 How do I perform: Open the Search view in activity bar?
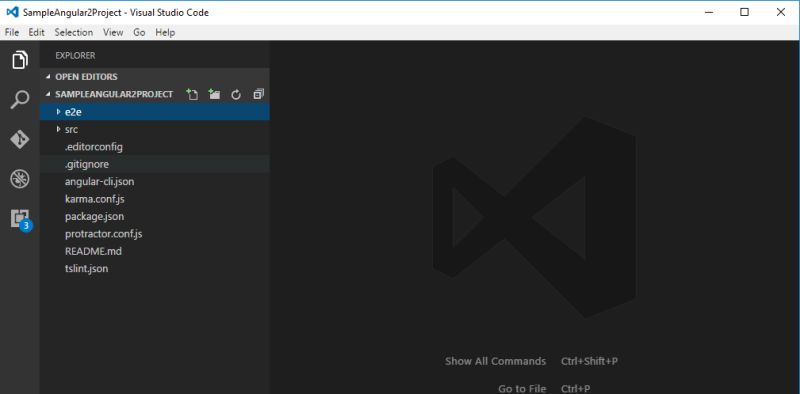point(19,100)
